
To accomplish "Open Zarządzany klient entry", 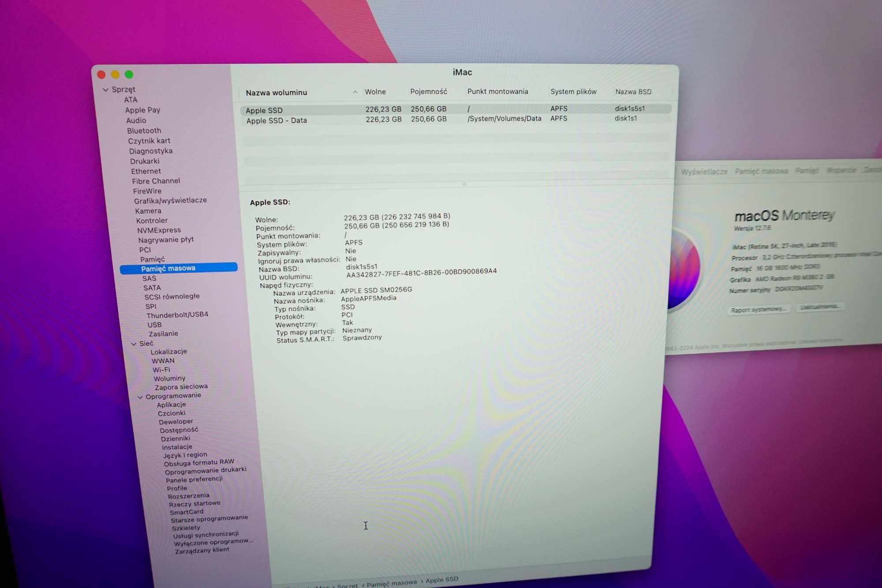I will 202,551.
